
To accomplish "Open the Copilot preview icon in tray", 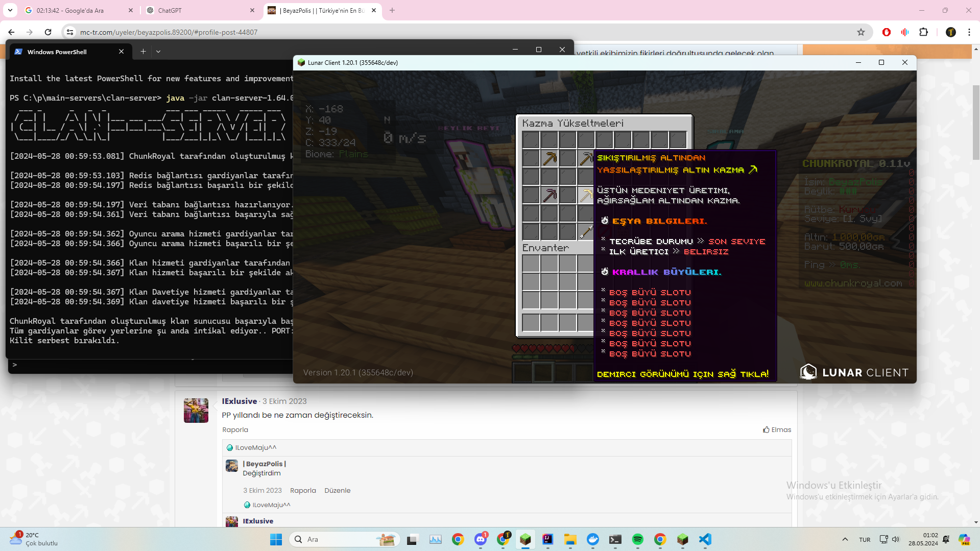I will click(964, 539).
